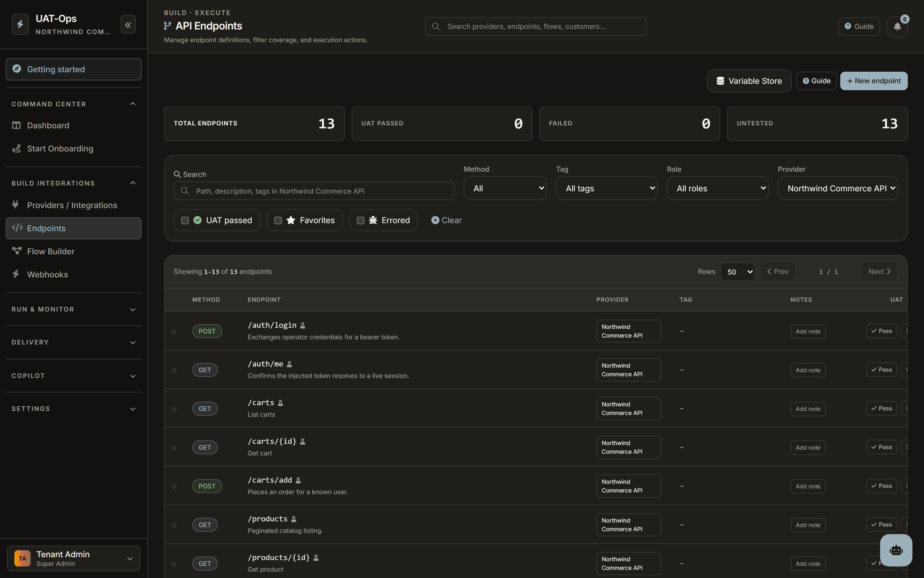This screenshot has height=578, width=924.
Task: Click the Untested stat card
Action: [x=817, y=123]
